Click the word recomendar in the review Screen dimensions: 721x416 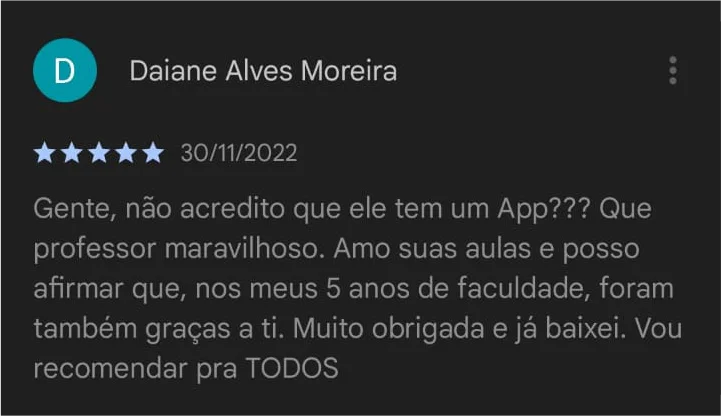110,369
